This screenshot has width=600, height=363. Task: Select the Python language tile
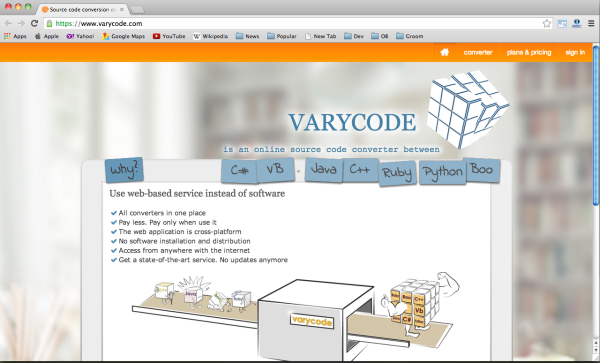(x=443, y=173)
